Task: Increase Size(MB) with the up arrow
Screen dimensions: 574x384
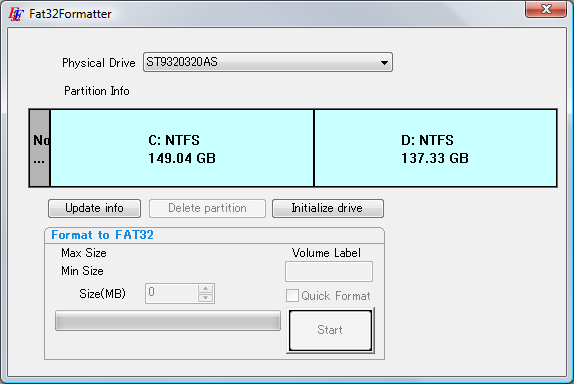Action: click(206, 288)
